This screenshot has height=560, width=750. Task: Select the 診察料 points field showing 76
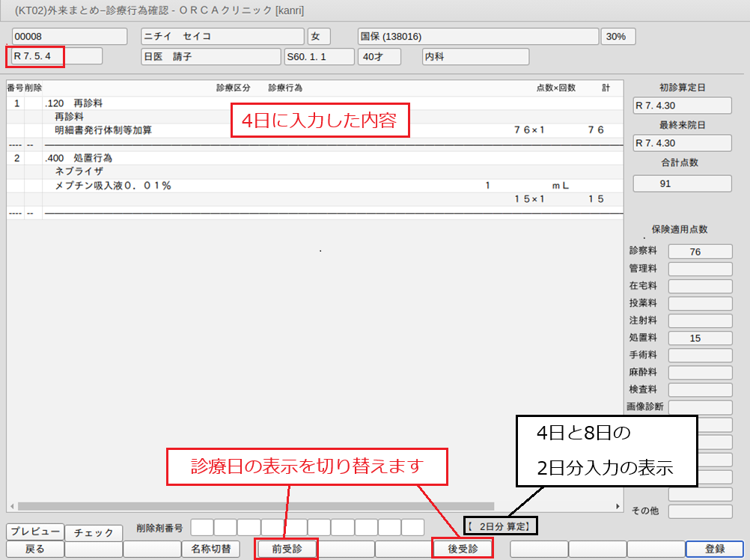click(x=699, y=252)
